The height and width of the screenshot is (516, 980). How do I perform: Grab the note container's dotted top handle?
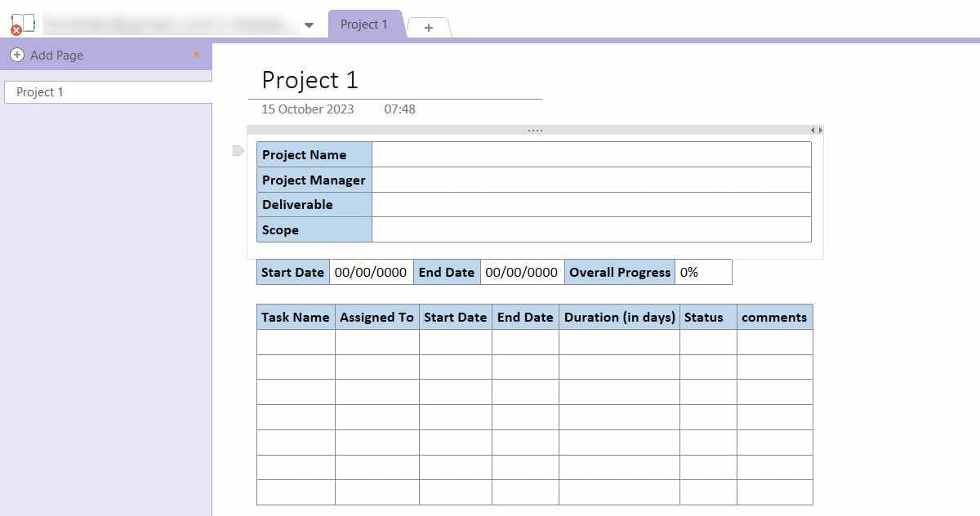point(535,130)
